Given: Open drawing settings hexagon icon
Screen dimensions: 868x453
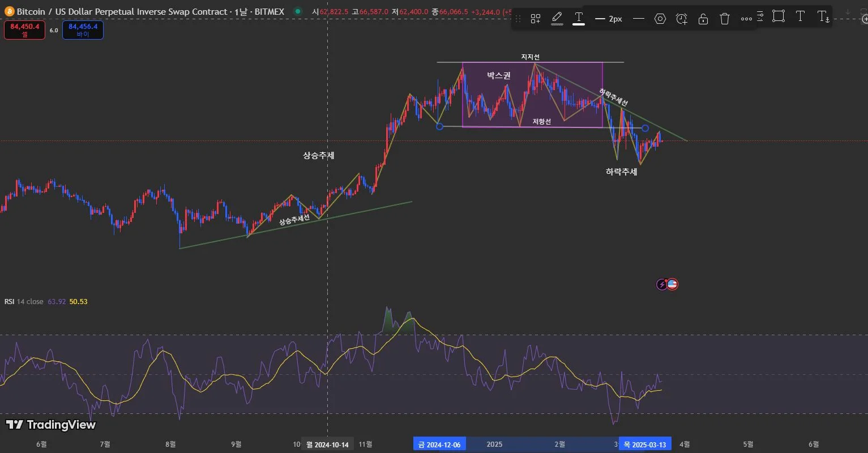Looking at the screenshot, I should pyautogui.click(x=660, y=19).
